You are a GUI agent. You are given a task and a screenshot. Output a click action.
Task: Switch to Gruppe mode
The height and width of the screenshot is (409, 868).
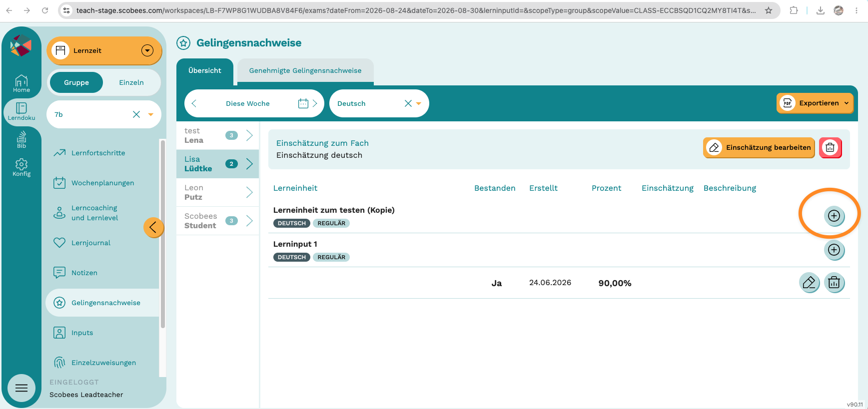point(76,82)
